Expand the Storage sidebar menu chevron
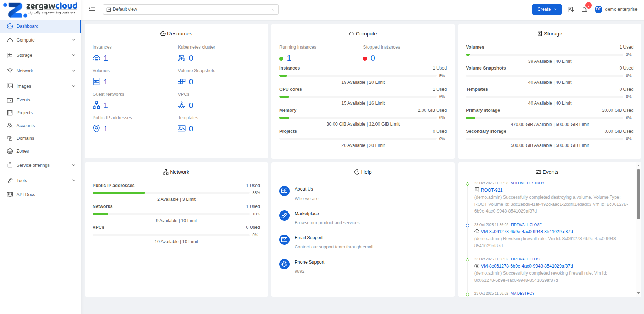Viewport: 644px width, 314px height. (x=73, y=55)
